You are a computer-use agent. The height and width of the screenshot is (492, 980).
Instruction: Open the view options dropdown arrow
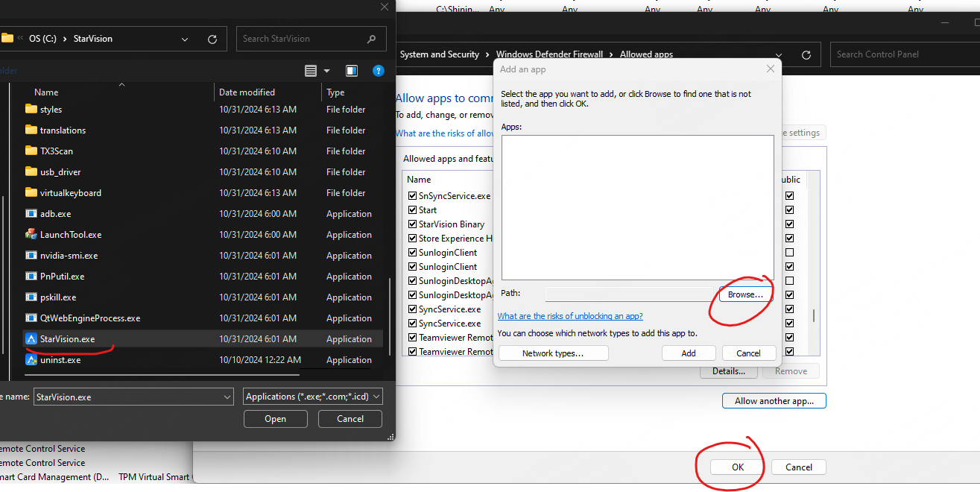[326, 71]
